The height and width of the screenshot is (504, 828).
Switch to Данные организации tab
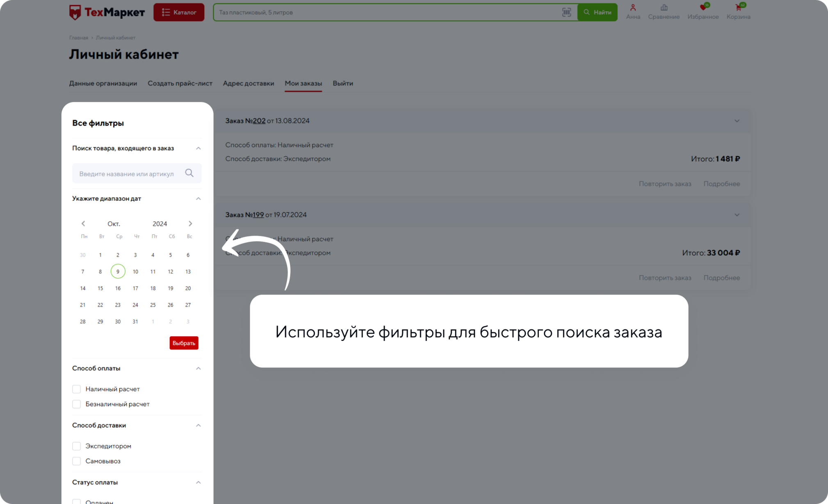(x=103, y=83)
